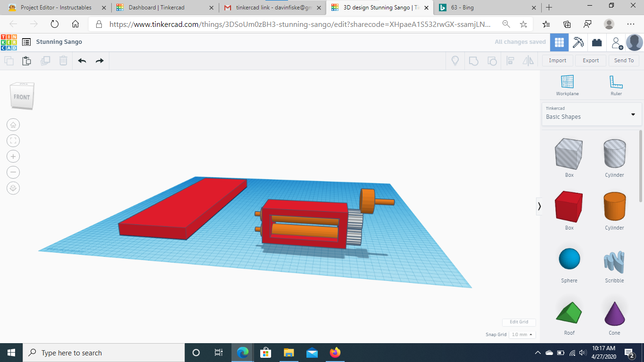
Task: Toggle the orthographic/perspective view button
Action: (13, 188)
